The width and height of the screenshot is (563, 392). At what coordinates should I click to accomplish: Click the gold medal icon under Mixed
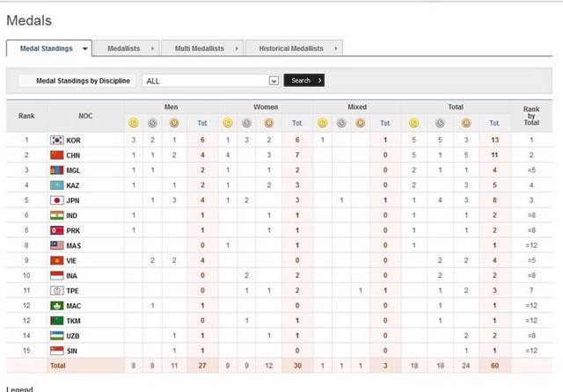[321, 122]
